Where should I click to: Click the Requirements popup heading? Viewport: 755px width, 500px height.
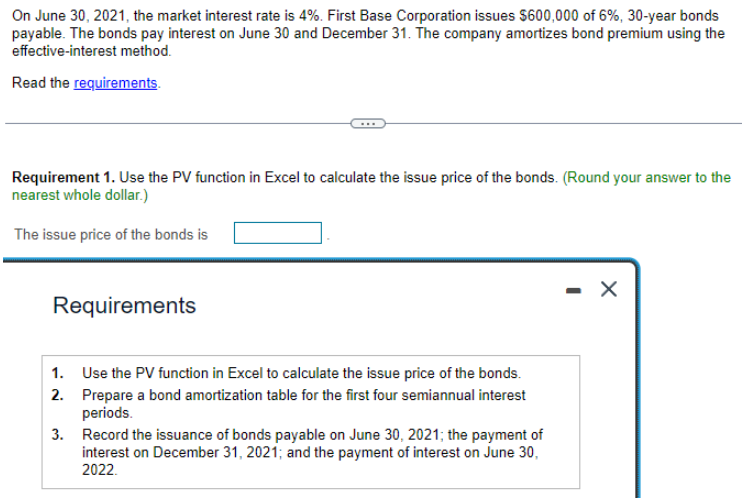click(124, 305)
